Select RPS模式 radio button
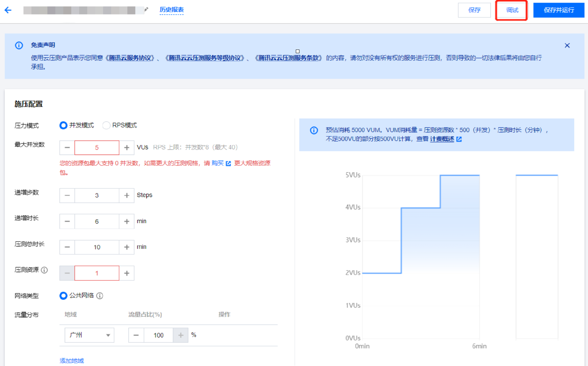Image resolution: width=588 pixels, height=366 pixels. pyautogui.click(x=106, y=125)
